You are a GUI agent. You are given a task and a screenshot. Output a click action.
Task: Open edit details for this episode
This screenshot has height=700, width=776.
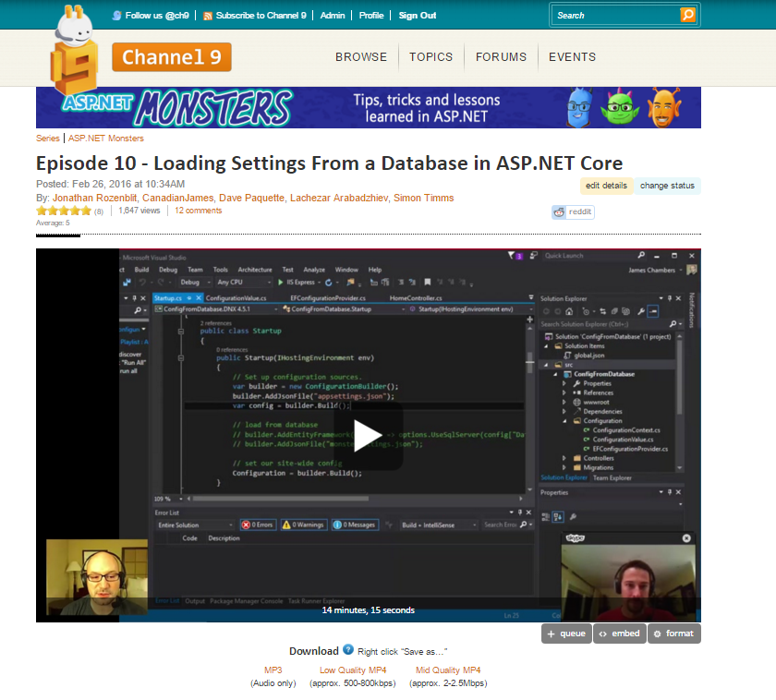point(607,186)
